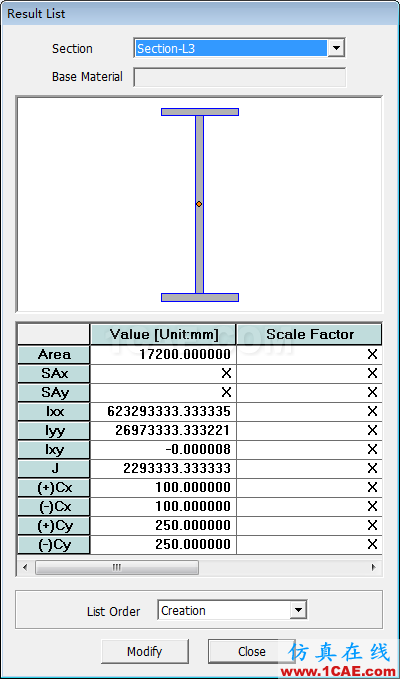
Task: Select the Scale Factor column header
Action: [309, 334]
